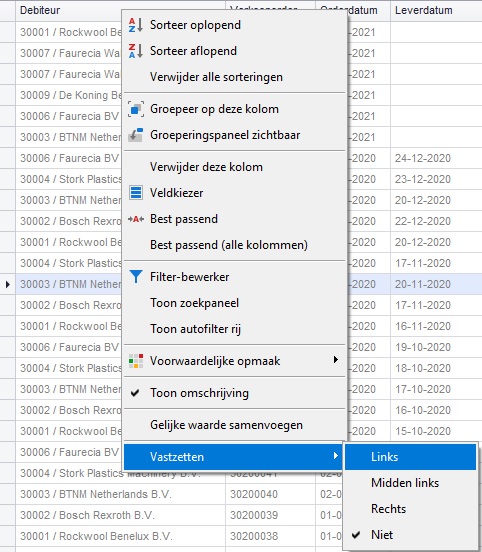Choose Midden links in Vastzetten submenu
Viewport: 482px width, 552px height.
pos(405,483)
